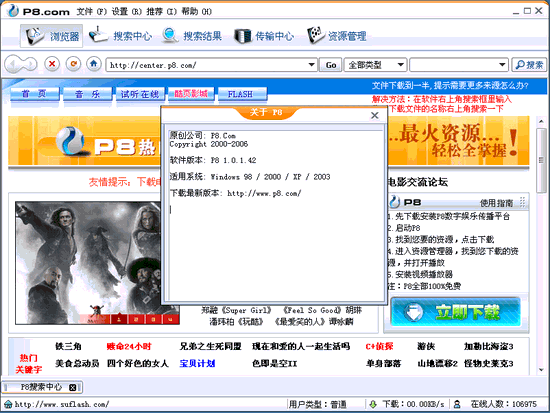Stop page loading with red X icon
Image resolution: width=550 pixels, height=413 pixels.
52,64
